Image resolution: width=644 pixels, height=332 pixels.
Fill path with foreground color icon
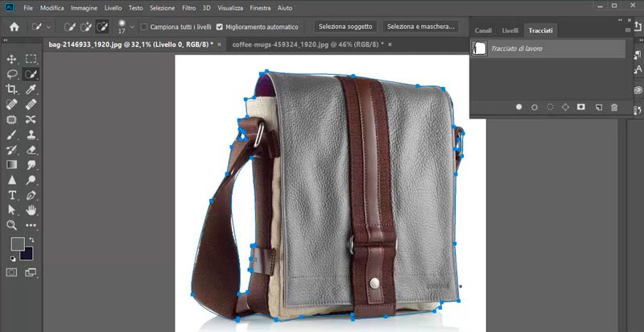click(x=519, y=107)
